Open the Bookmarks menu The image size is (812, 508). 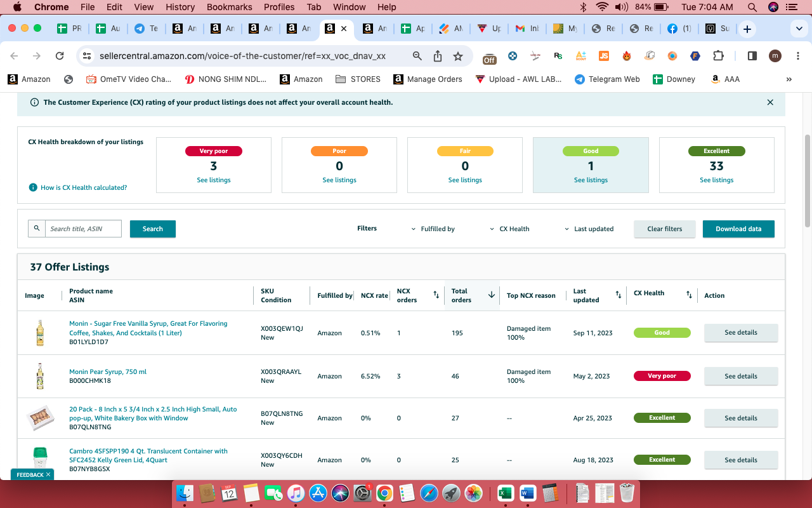click(x=230, y=7)
